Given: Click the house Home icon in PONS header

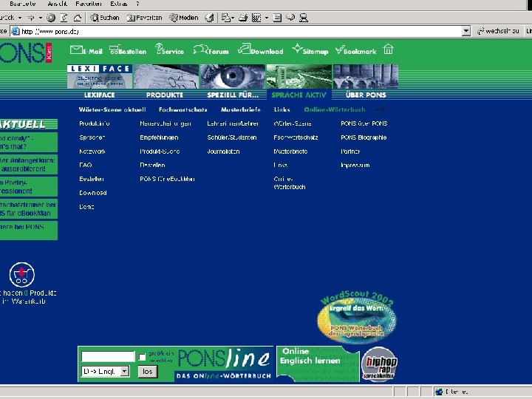Looking at the screenshot, I should [389, 50].
